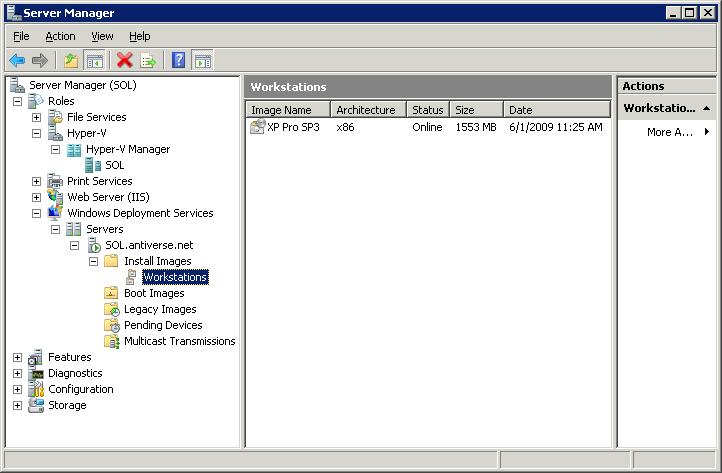Click the Back arrow toolbar icon

[17, 60]
